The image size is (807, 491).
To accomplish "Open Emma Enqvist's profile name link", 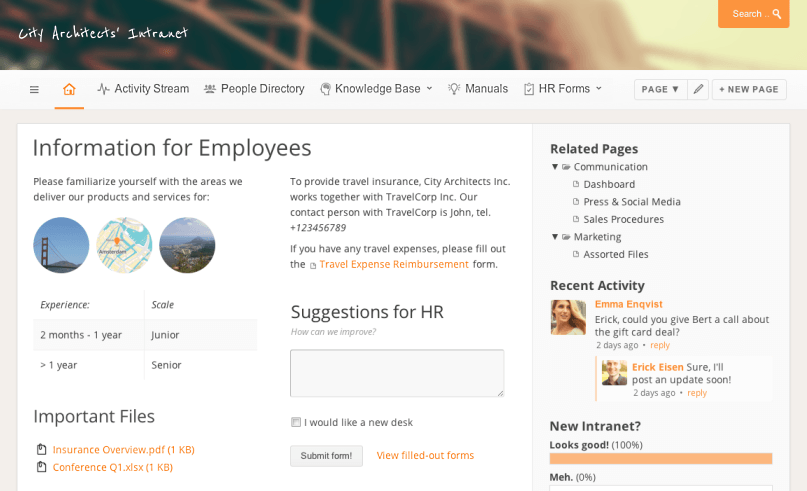I will pyautogui.click(x=628, y=304).
